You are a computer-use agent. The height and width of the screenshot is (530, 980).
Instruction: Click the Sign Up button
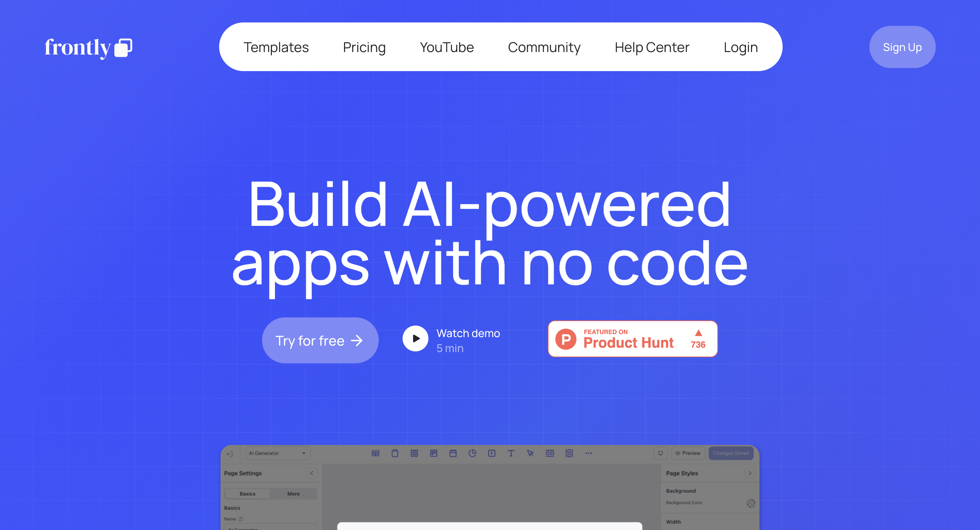pos(902,47)
